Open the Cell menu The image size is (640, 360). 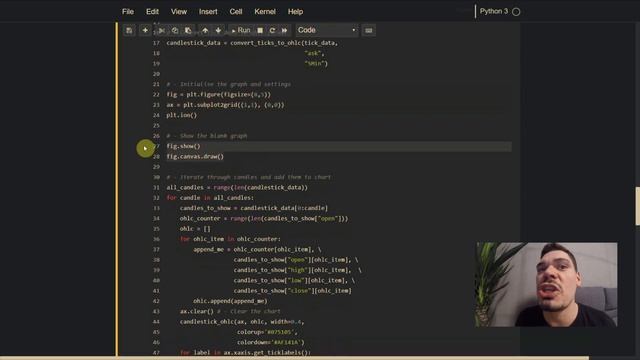coord(236,12)
